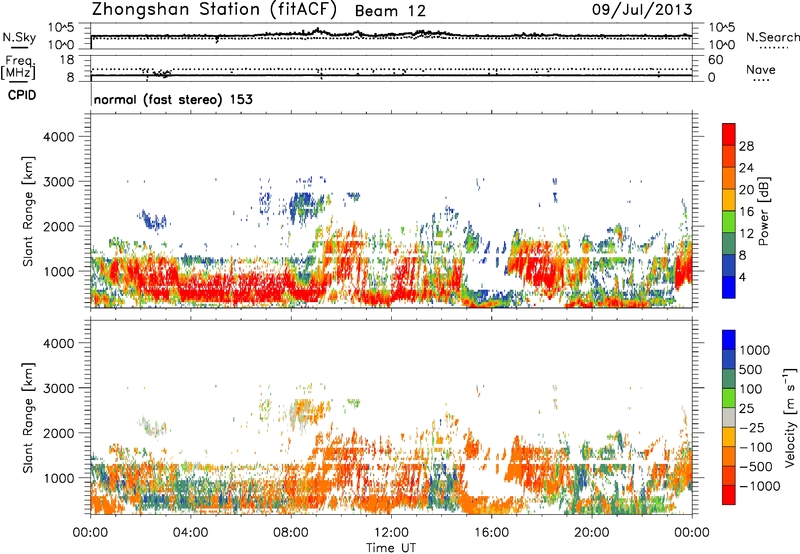
Task: Click the 'normal (fast stereo) 153' text
Action: (x=173, y=99)
